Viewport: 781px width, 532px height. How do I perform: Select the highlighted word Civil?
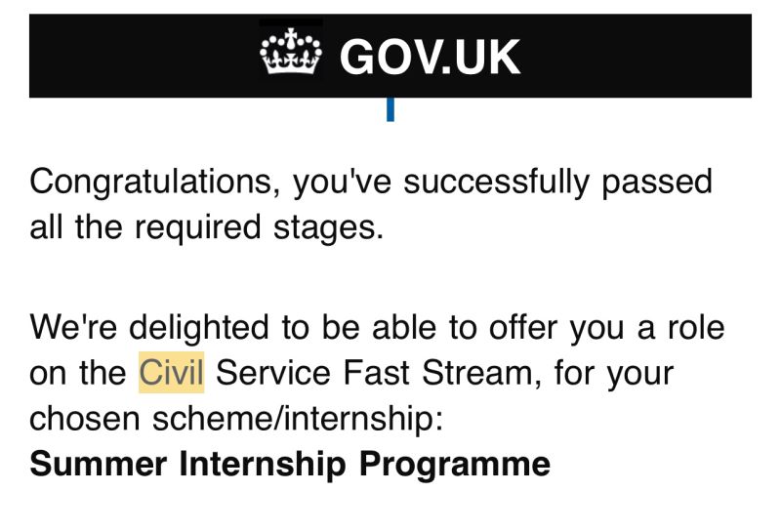pyautogui.click(x=172, y=373)
